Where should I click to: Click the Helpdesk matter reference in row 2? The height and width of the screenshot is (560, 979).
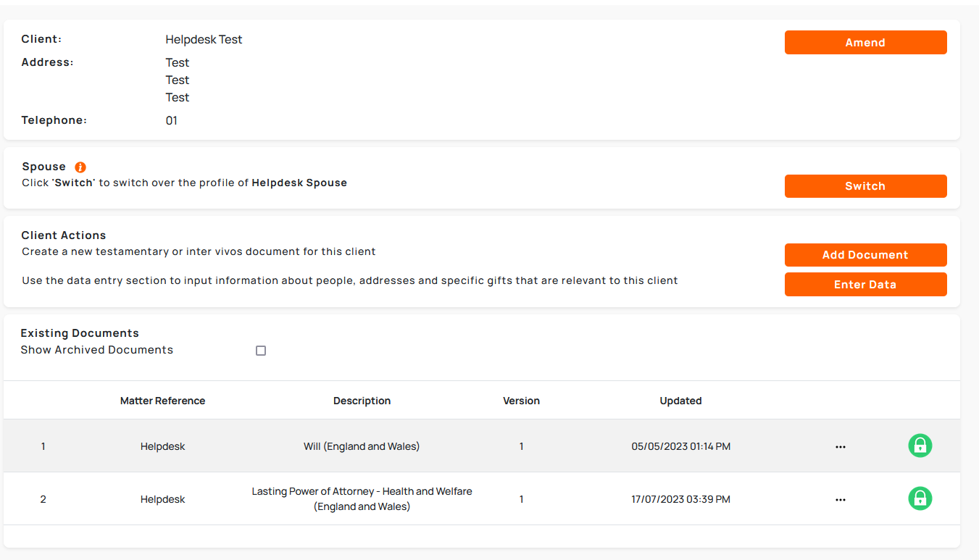tap(162, 499)
